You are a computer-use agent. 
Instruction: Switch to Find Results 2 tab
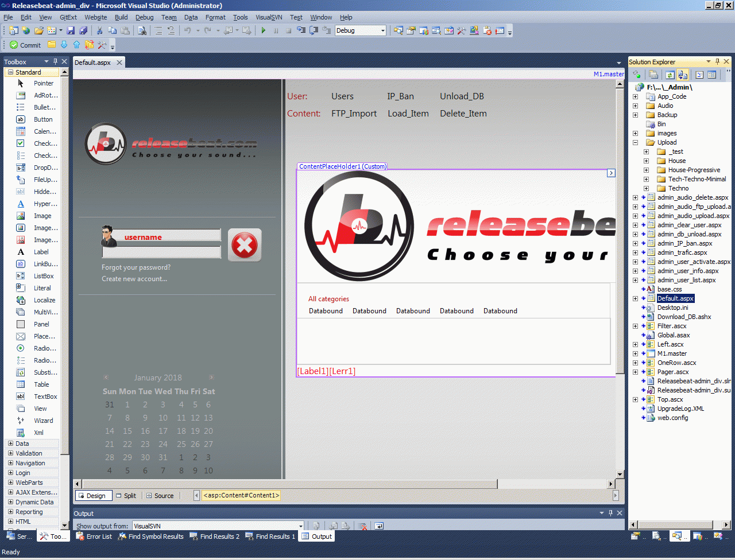[x=215, y=536]
